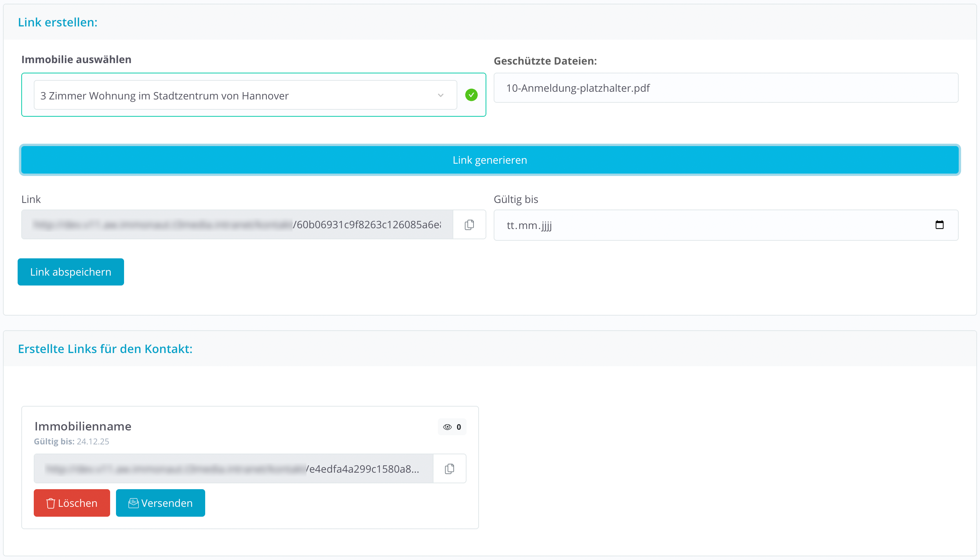Click the green validation checkmark icon

(471, 95)
